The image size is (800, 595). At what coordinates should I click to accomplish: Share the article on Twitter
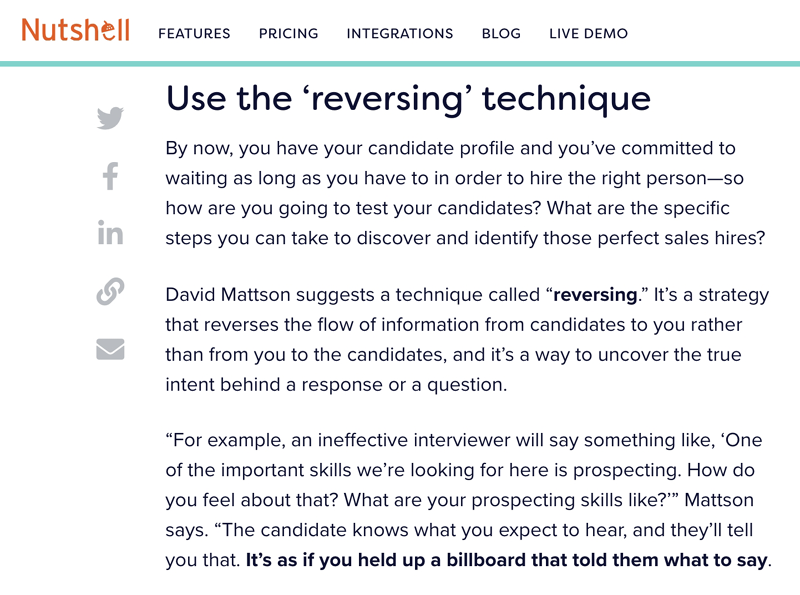pyautogui.click(x=110, y=118)
